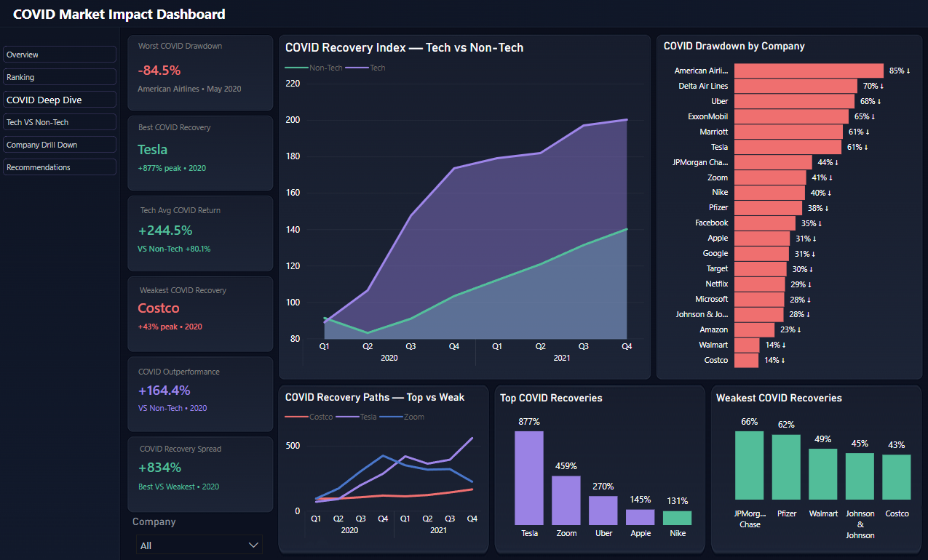Click COVID Drawdown by Company title

[x=734, y=46]
